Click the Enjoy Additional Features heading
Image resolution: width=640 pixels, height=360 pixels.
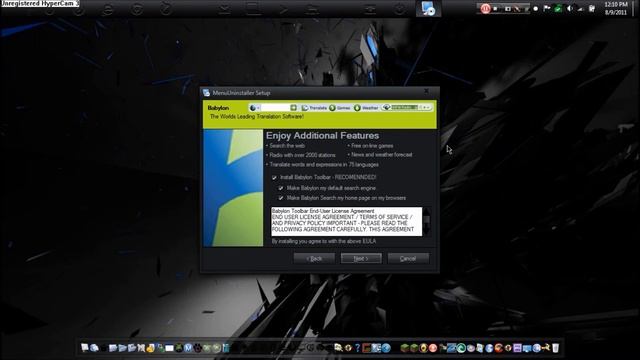(x=322, y=136)
